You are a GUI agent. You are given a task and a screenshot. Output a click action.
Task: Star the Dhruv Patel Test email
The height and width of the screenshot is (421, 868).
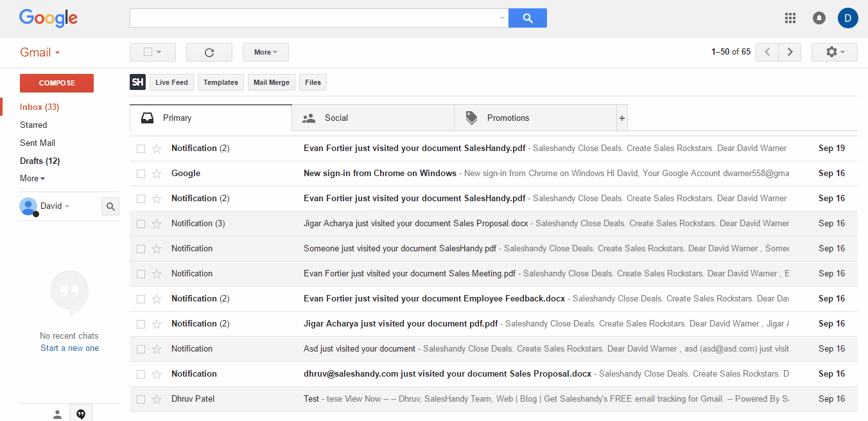[157, 399]
